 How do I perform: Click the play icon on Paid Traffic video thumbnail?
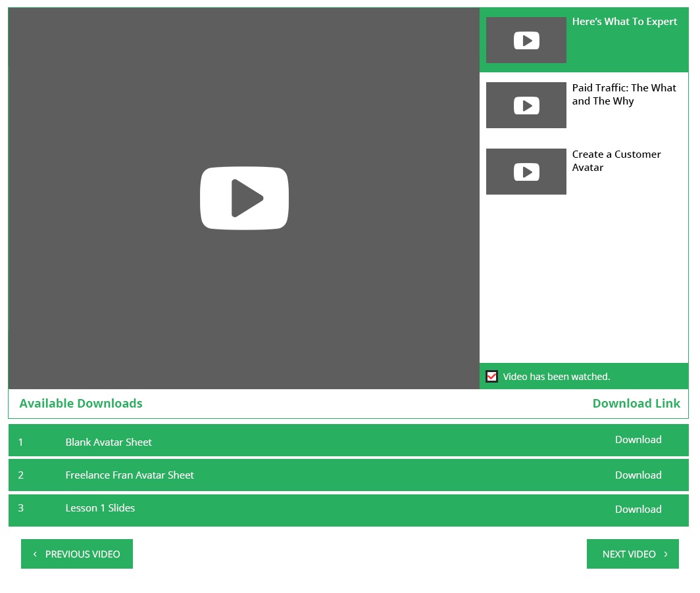(526, 105)
